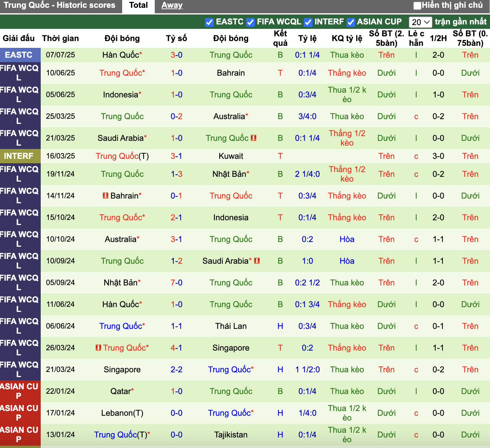Click odds 1/4:0 in the Lebanon row
490x448 pixels.
coord(307,413)
